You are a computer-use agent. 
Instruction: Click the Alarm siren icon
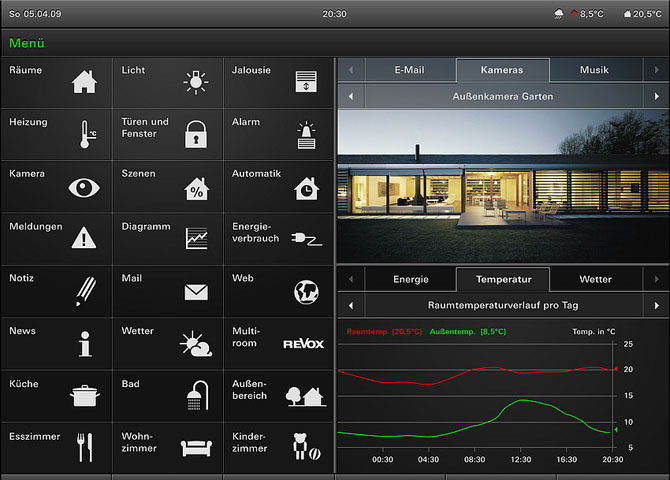[306, 134]
